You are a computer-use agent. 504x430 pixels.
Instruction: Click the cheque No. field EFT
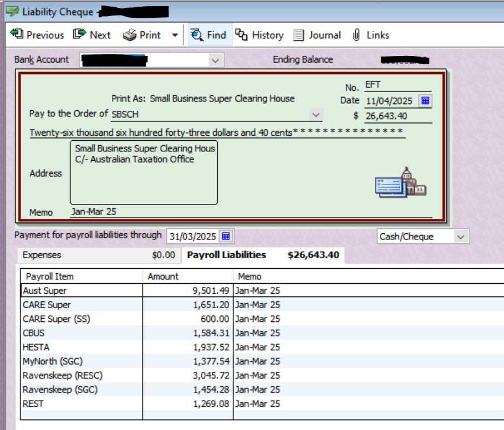point(398,85)
